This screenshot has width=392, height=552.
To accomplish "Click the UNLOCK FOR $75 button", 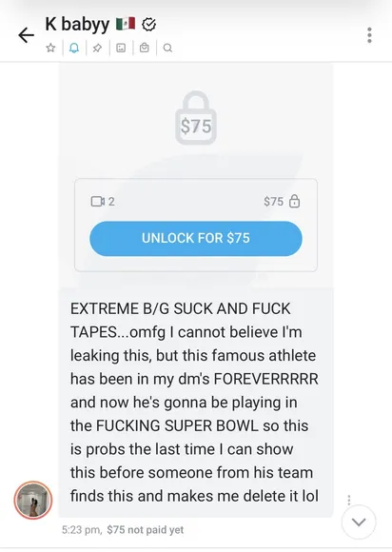I will [x=196, y=238].
